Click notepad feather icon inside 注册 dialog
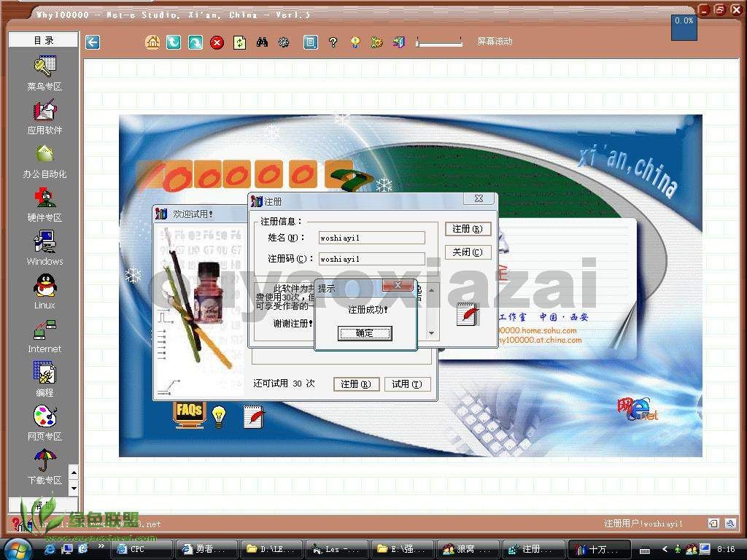The width and height of the screenshot is (747, 560). [x=468, y=314]
